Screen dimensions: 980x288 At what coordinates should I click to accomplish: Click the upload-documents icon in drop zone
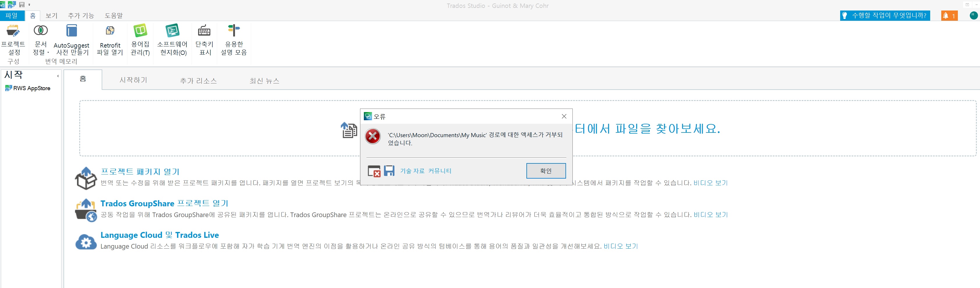coord(349,130)
